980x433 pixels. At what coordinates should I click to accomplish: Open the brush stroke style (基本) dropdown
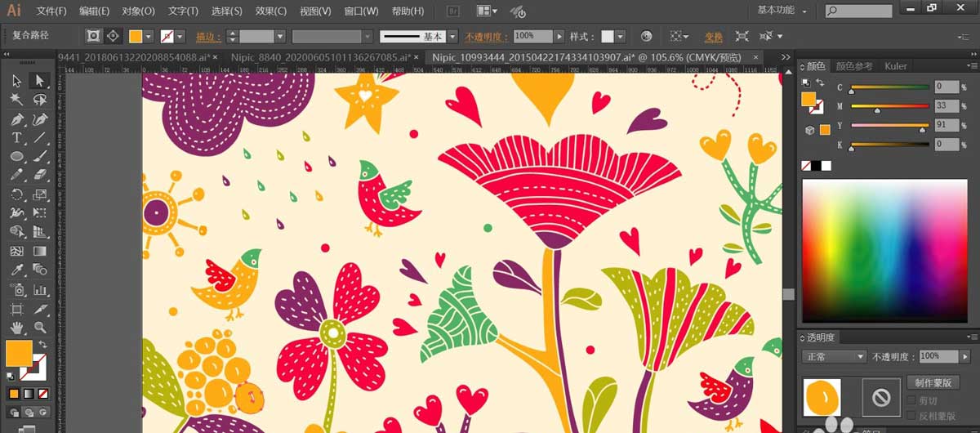click(451, 37)
